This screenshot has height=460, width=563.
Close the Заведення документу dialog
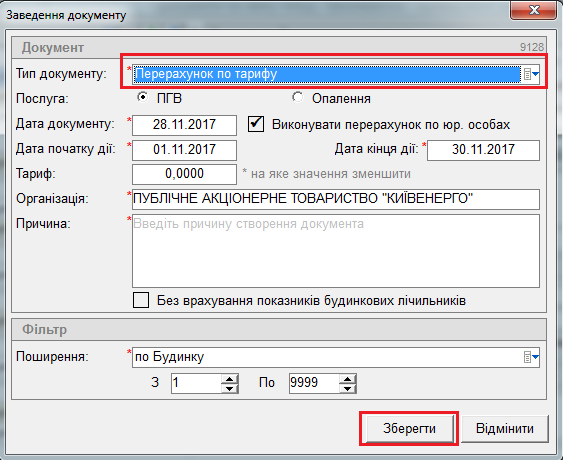tap(534, 10)
